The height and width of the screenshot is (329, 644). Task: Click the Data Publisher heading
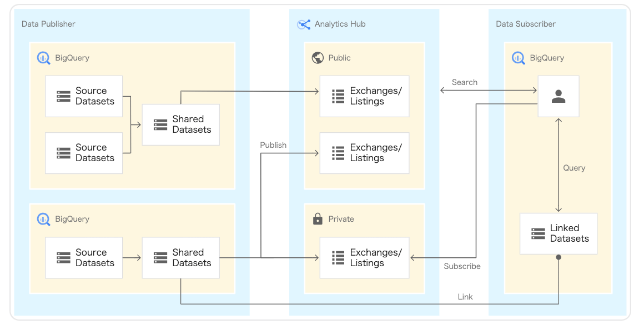point(48,24)
